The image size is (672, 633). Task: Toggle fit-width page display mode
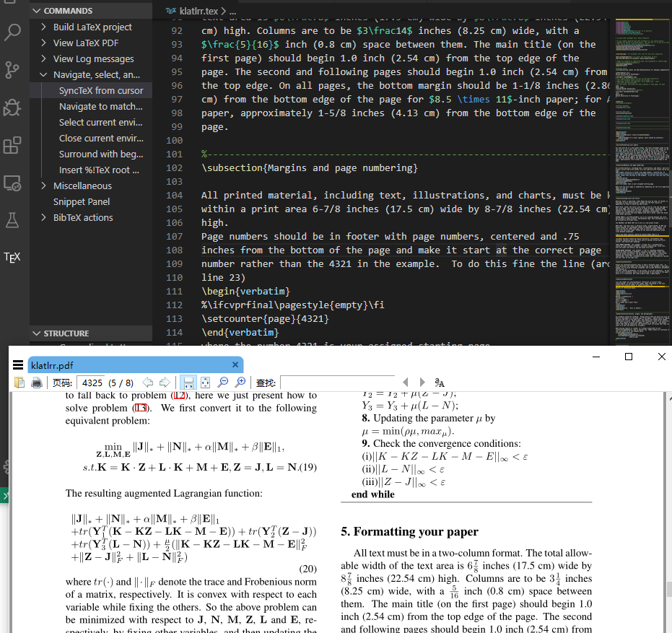[x=189, y=383]
